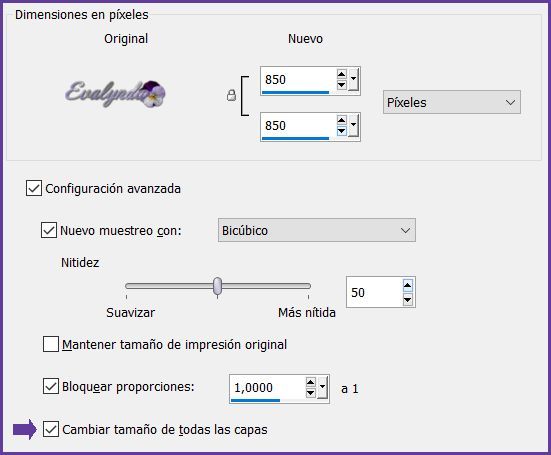Uncheck Nuevo muestreo con checkbox

pos(49,230)
